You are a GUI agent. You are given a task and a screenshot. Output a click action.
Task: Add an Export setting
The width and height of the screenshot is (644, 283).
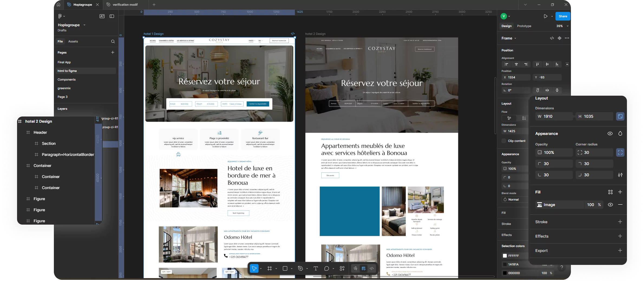[x=620, y=251]
